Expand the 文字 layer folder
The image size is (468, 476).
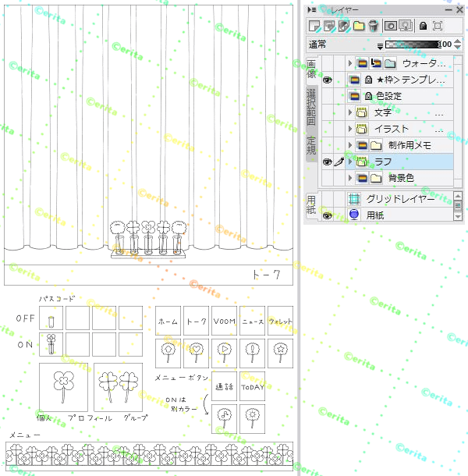click(350, 112)
